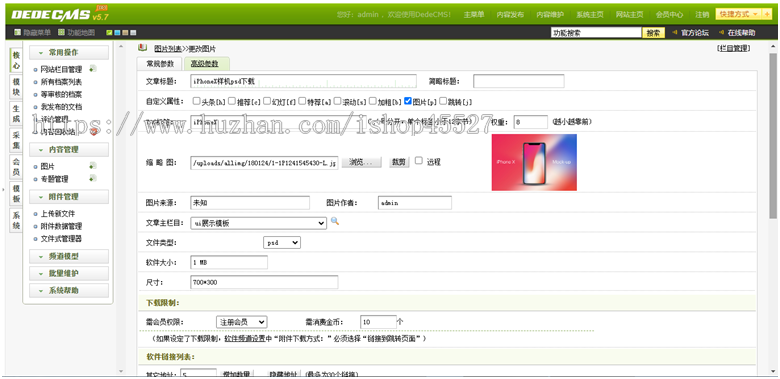This screenshot has height=379, width=780.
Task: Click the 简略标题 input field
Action: [518, 81]
